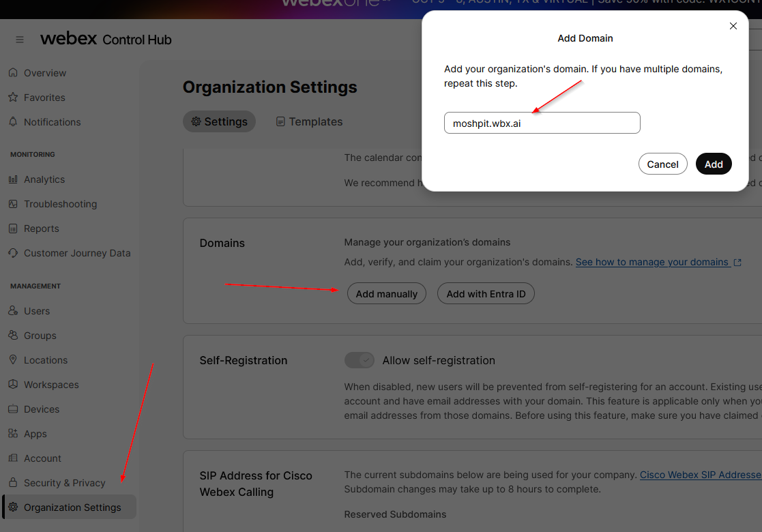Click the Self-Registration section heading

(244, 361)
